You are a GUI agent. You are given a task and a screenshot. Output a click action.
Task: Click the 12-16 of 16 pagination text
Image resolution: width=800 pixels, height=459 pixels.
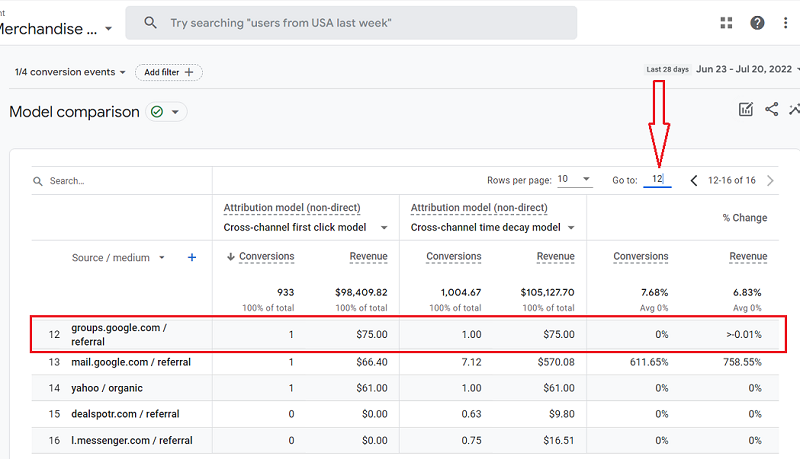pos(732,181)
